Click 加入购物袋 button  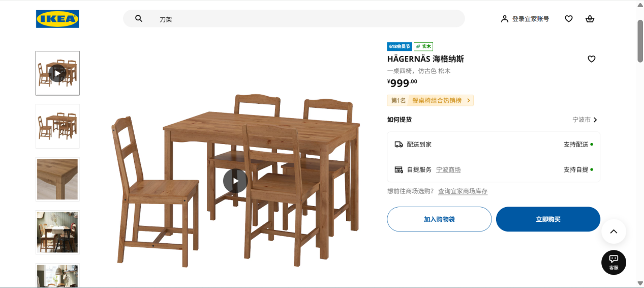[439, 219]
